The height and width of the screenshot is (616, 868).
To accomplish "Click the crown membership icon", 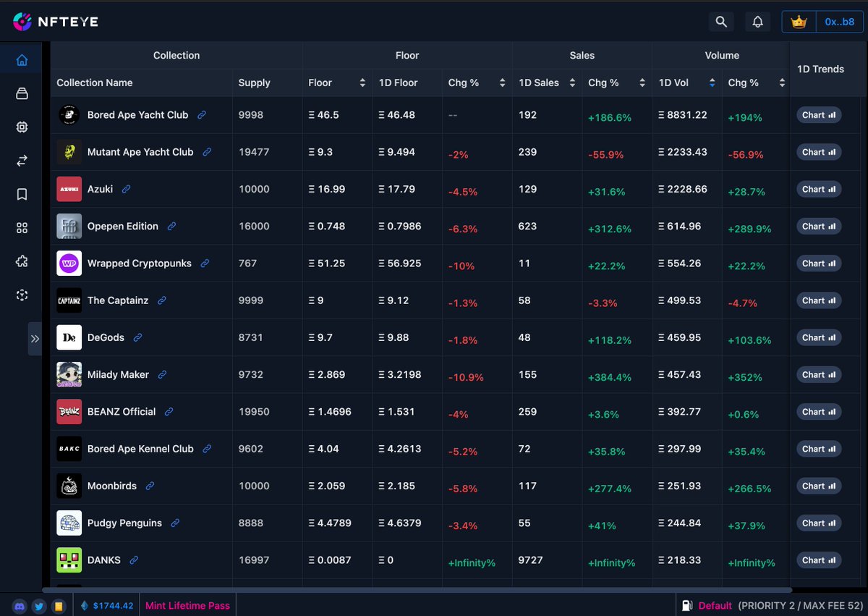I will (x=799, y=22).
